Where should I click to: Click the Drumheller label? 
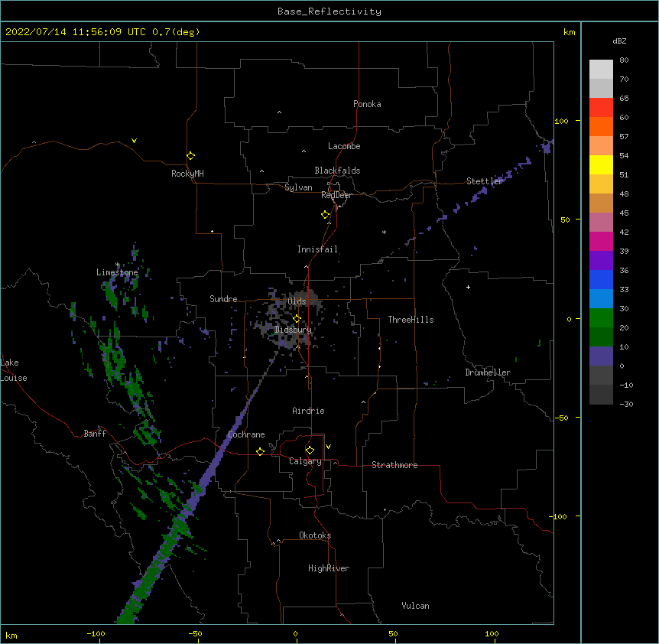click(x=488, y=372)
